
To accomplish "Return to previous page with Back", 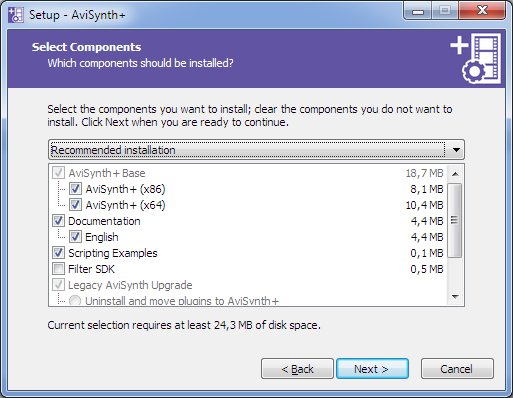I will point(297,369).
